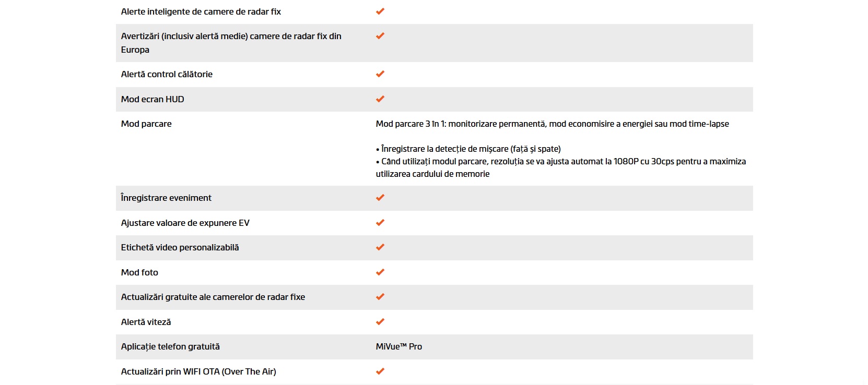Click the checkmark for Ajustare valoare de expunere EV
The height and width of the screenshot is (385, 868).
(380, 223)
